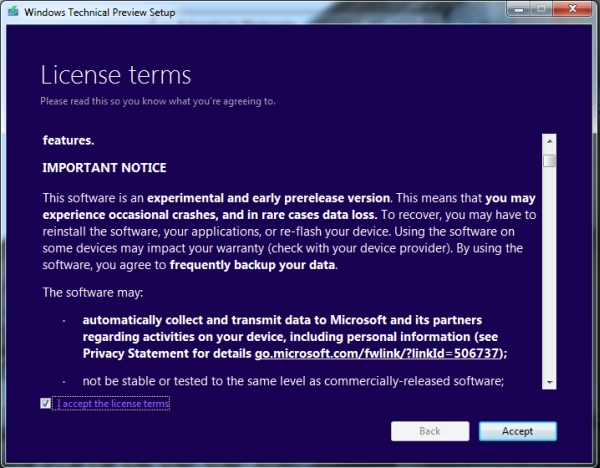Click the I accept the license terms label
Screen dimensions: 600x468
pyautogui.click(x=113, y=403)
